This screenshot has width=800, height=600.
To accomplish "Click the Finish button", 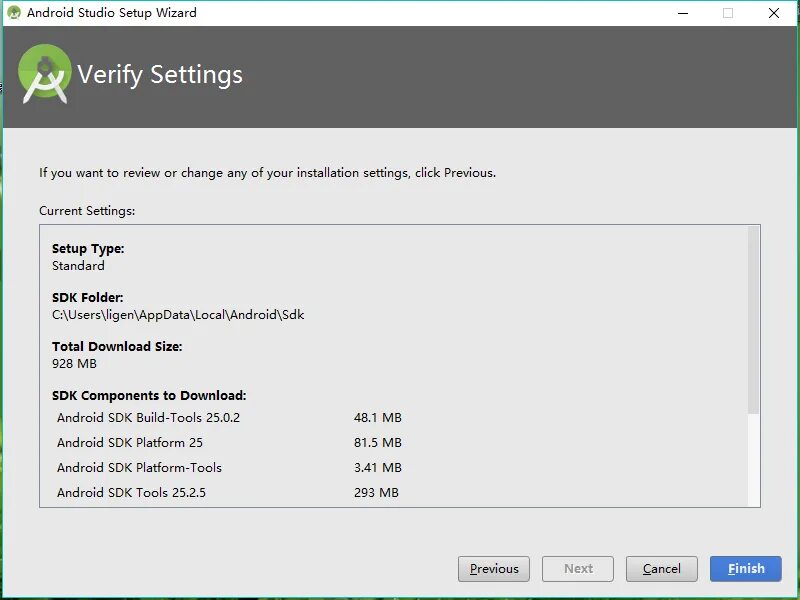I will [x=745, y=568].
